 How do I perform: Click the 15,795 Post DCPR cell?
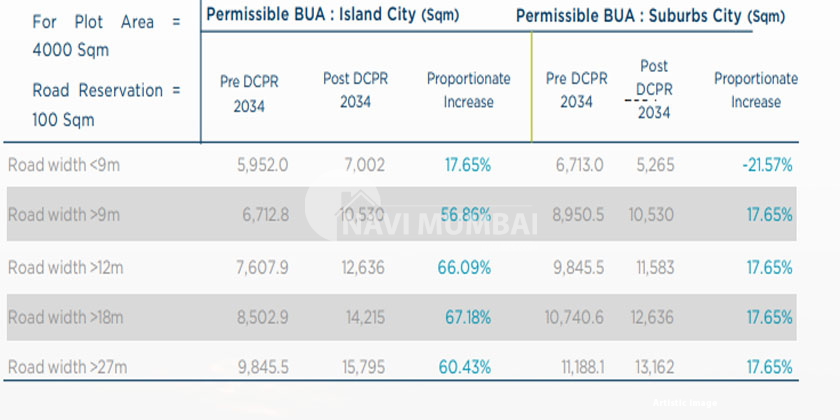click(x=363, y=367)
